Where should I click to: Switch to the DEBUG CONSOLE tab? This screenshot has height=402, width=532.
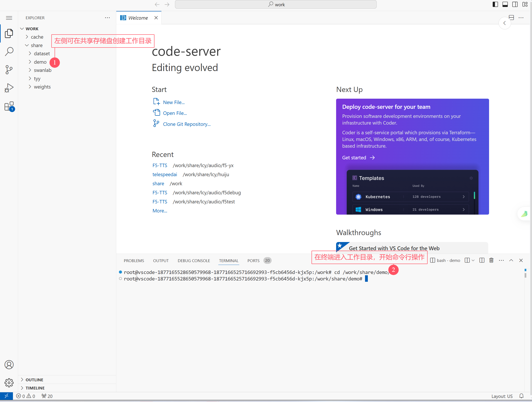pos(194,260)
